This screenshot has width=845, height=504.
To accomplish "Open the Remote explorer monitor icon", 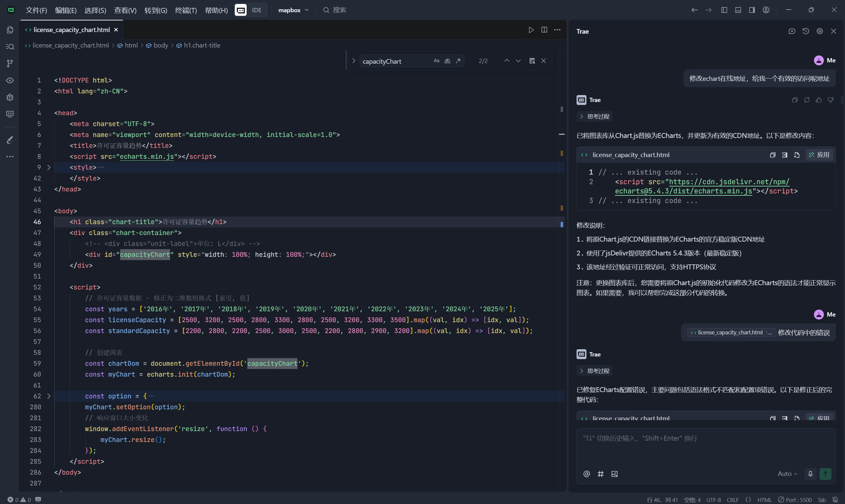I will [10, 114].
